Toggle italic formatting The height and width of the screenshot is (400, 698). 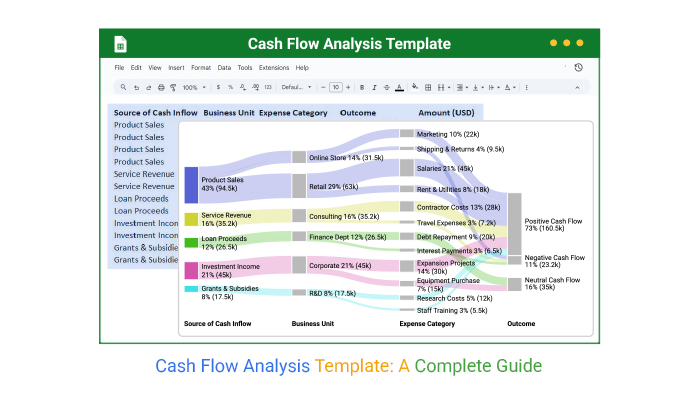coord(373,87)
